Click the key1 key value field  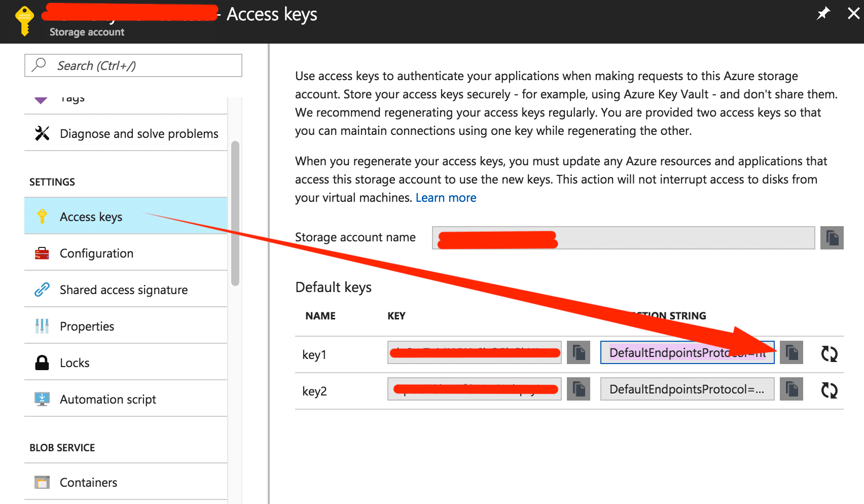474,352
